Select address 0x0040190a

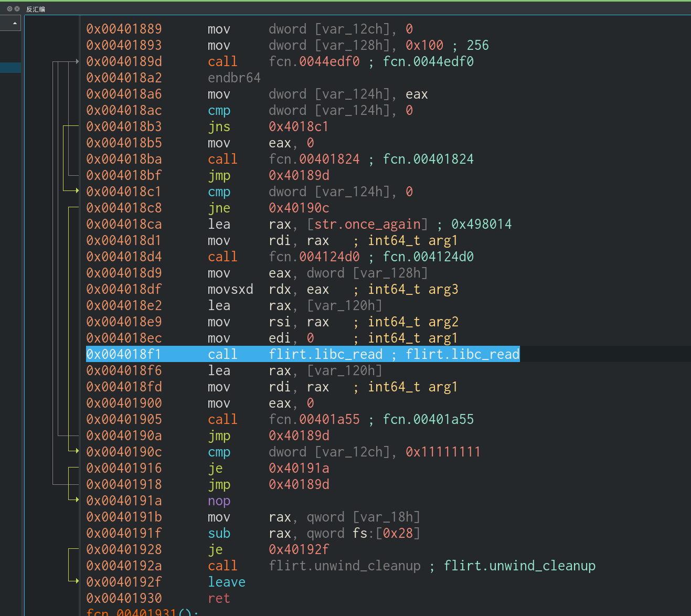(x=124, y=436)
